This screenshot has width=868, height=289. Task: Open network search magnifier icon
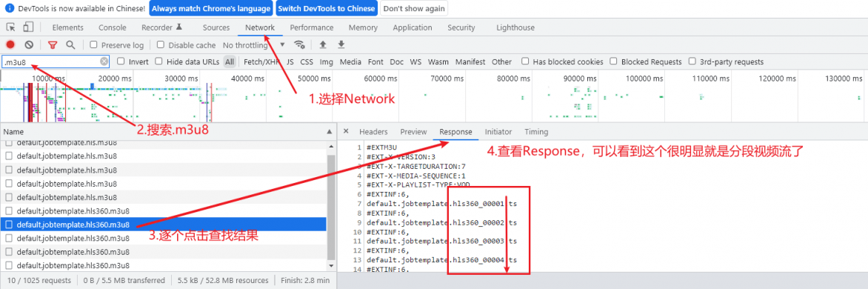(70, 45)
